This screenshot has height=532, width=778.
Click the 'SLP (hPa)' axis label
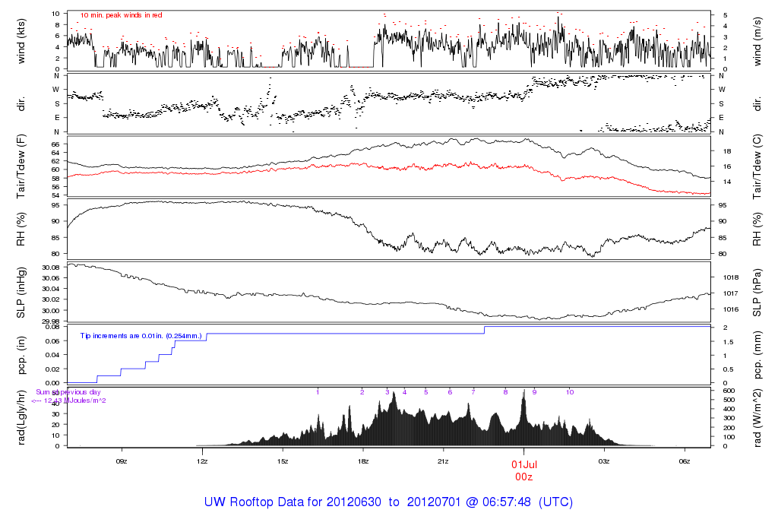click(756, 292)
